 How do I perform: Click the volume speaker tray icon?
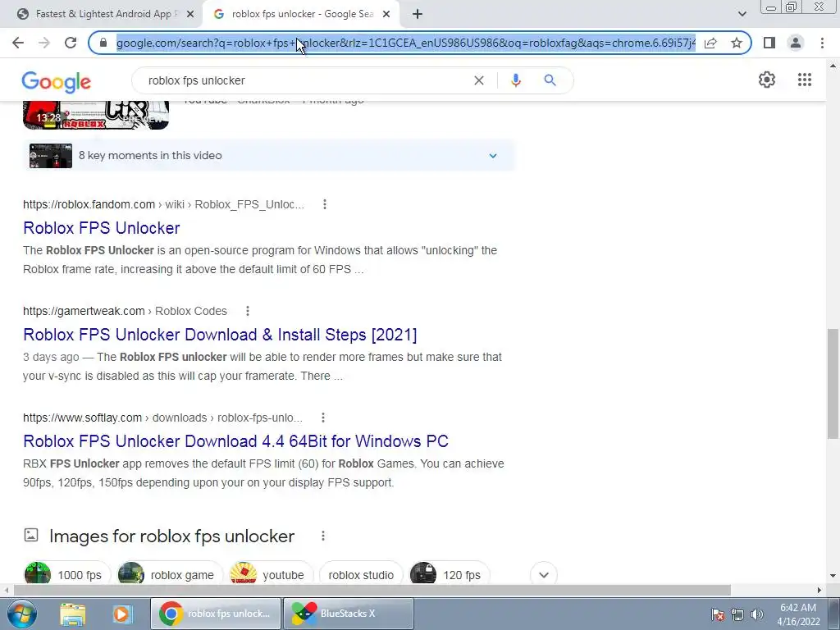pyautogui.click(x=757, y=614)
